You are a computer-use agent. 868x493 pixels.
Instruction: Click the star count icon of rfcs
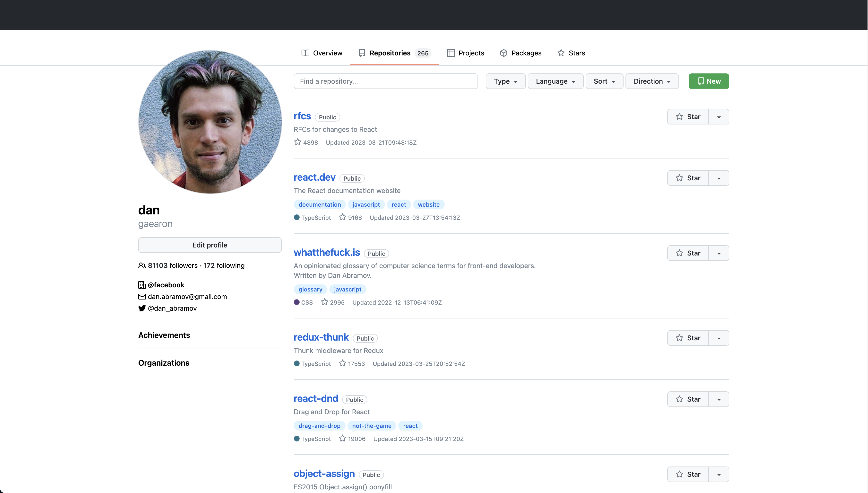coord(297,142)
